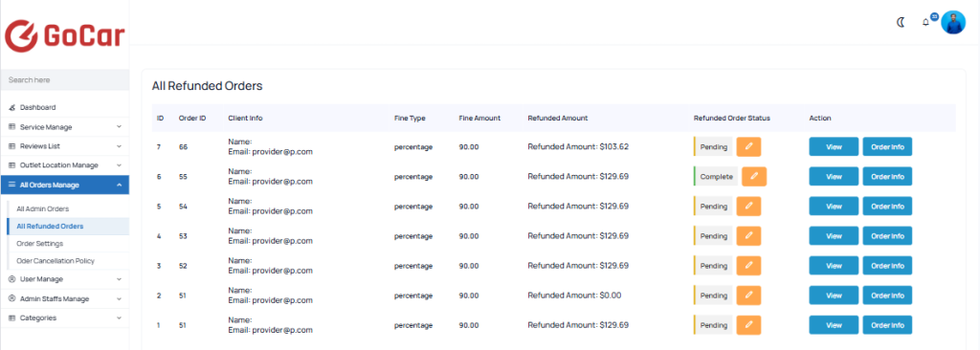This screenshot has width=980, height=350.
Task: Click the User Manage menu icon
Action: pos(11,278)
